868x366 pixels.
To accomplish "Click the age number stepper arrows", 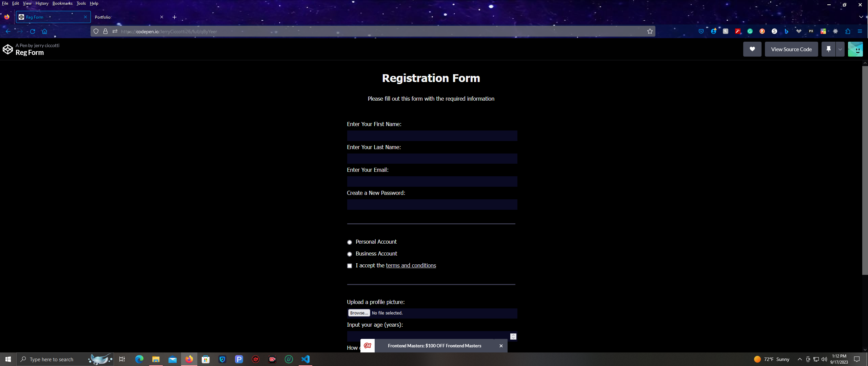I will pos(513,336).
